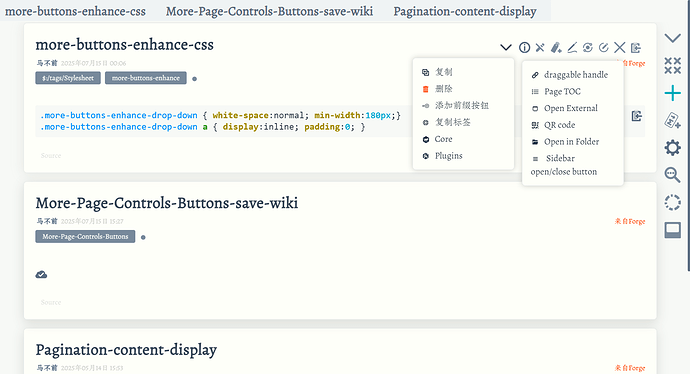Viewport: 690px width, 374px height.
Task: Click the $:/tags/Stylesheet tag pill
Action: pyautogui.click(x=68, y=78)
